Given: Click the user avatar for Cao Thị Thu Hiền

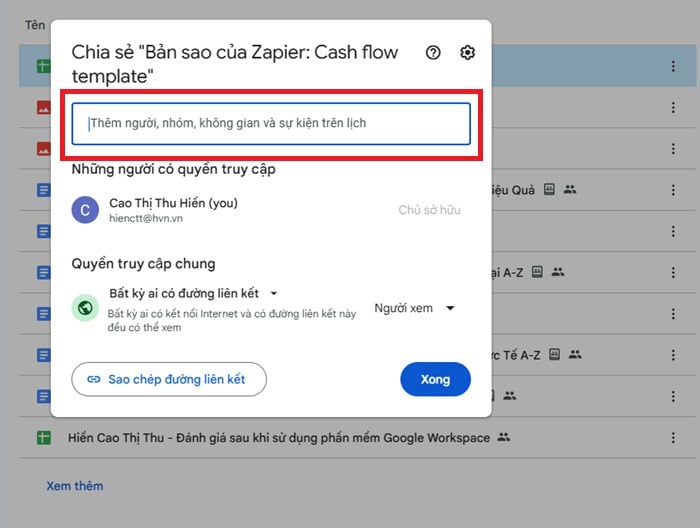Looking at the screenshot, I should pos(86,210).
